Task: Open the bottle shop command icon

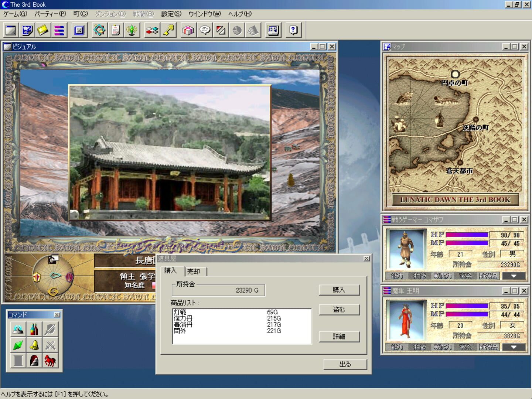Action: point(34,328)
